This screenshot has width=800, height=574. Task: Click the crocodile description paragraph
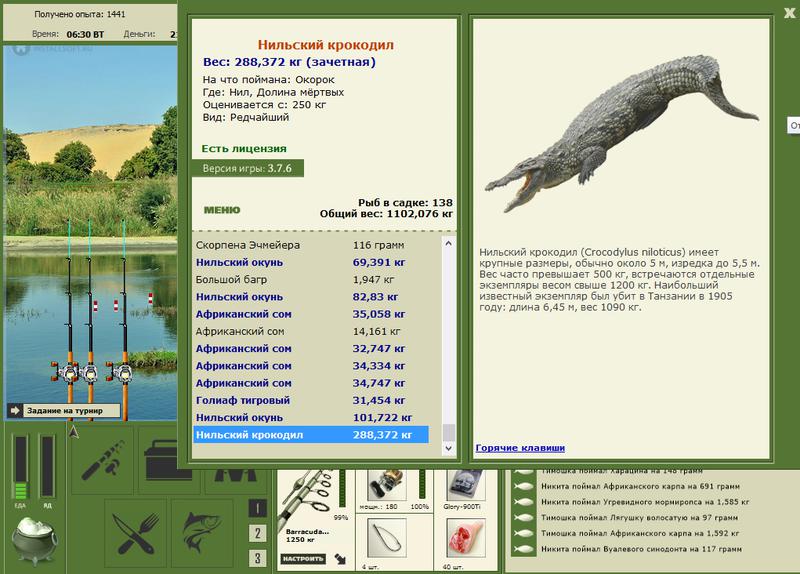tap(619, 280)
